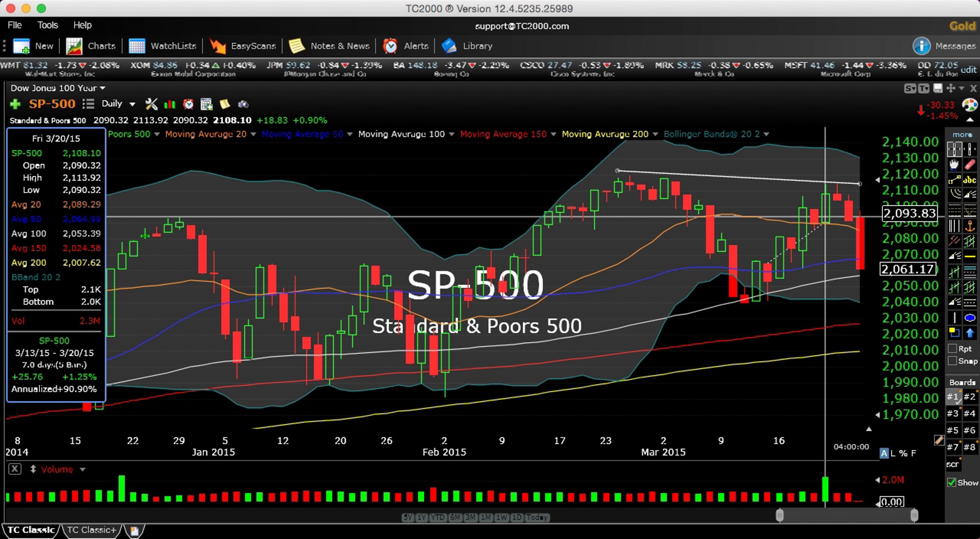Click the timeline zoom slider handle

click(780, 515)
